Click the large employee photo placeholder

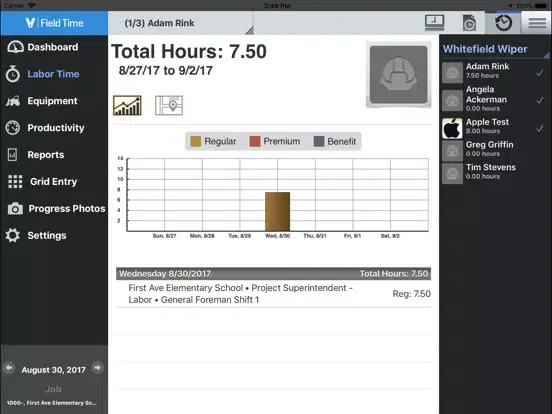click(x=399, y=75)
